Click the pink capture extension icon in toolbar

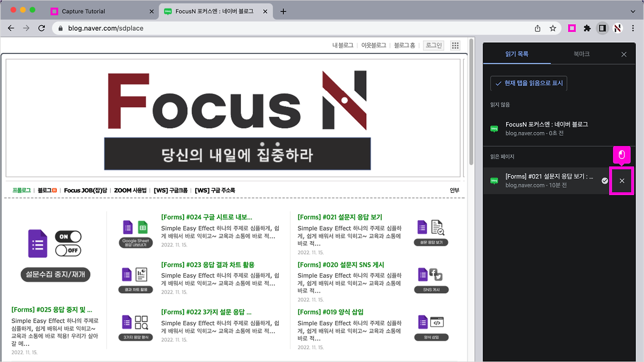click(x=572, y=28)
